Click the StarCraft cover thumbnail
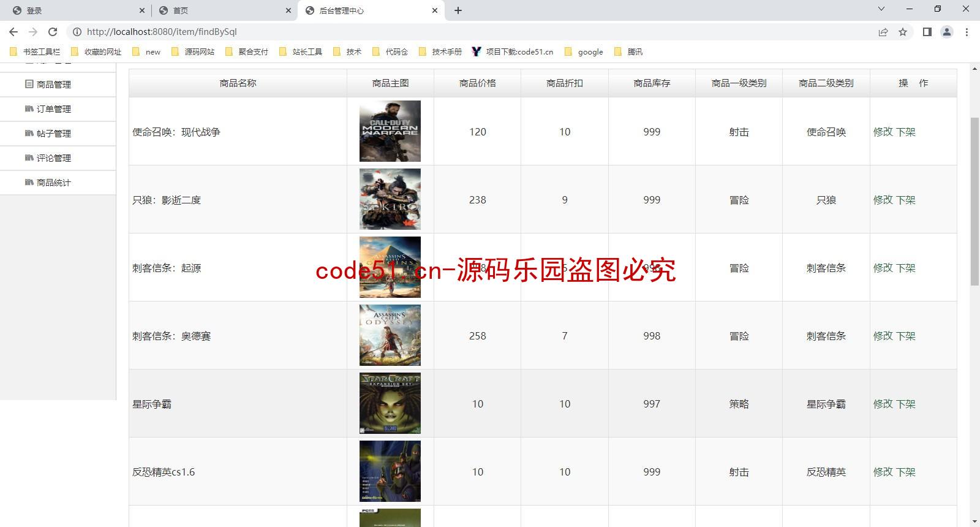 point(390,403)
